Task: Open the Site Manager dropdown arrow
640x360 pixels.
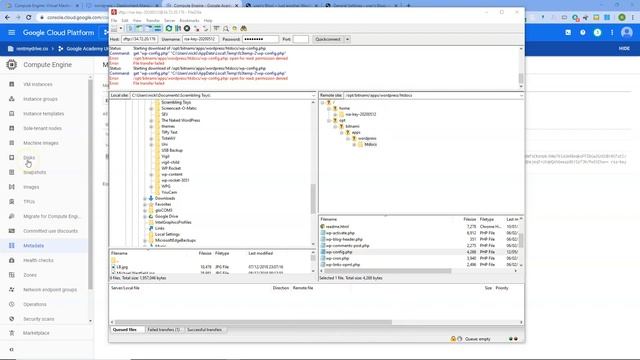Action: (x=121, y=29)
